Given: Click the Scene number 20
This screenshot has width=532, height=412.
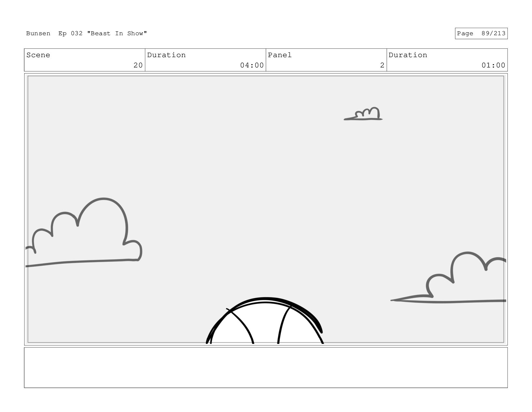Looking at the screenshot, I should [138, 65].
